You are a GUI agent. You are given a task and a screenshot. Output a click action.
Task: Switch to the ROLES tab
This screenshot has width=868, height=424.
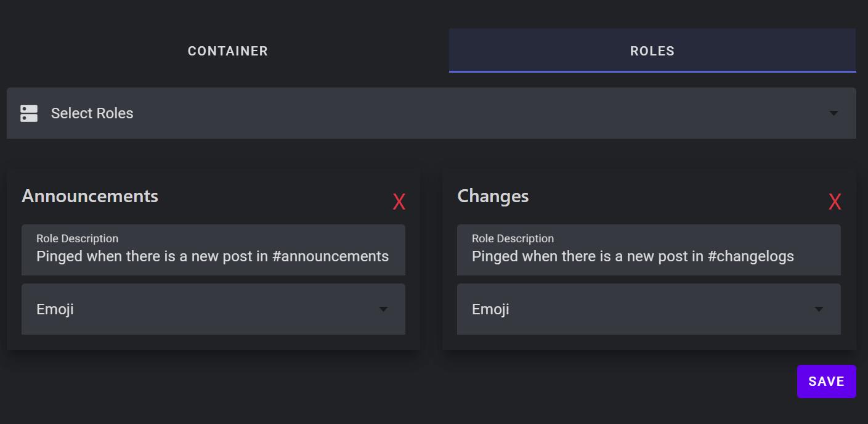[x=651, y=51]
